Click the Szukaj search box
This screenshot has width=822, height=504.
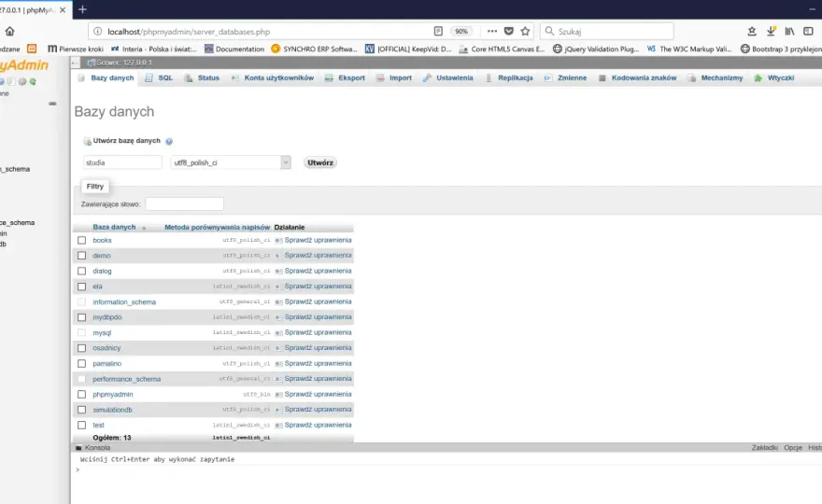[x=607, y=32]
